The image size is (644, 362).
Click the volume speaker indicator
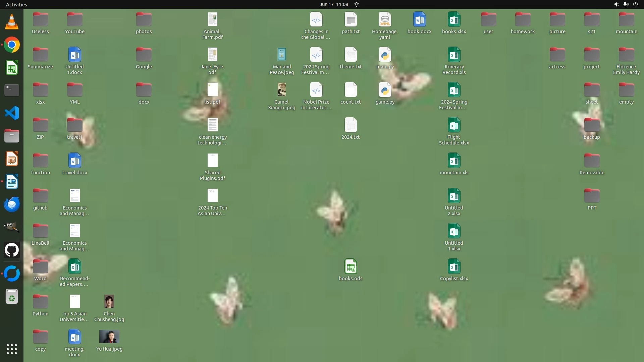[616, 4]
